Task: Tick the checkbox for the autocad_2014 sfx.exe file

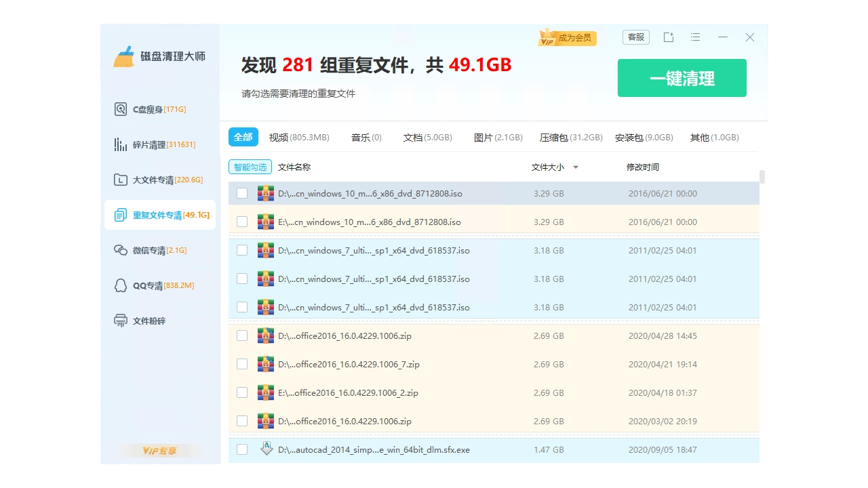Action: [242, 449]
